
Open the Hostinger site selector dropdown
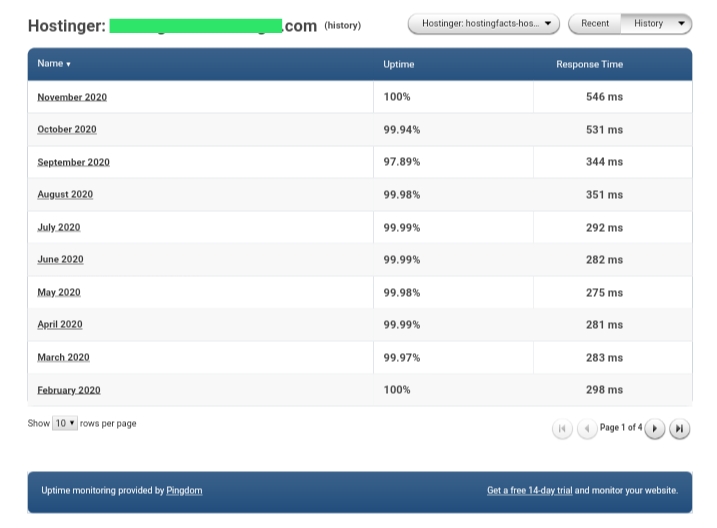tap(484, 24)
